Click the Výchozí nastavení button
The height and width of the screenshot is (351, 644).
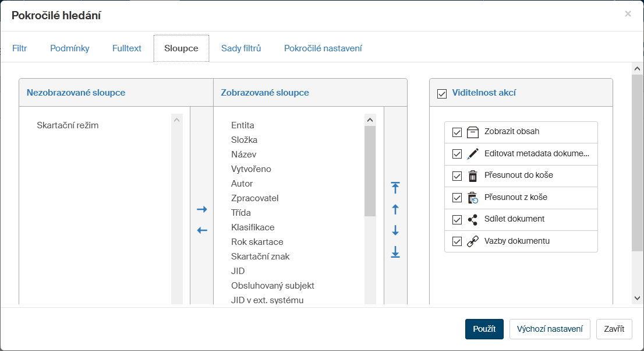click(550, 329)
